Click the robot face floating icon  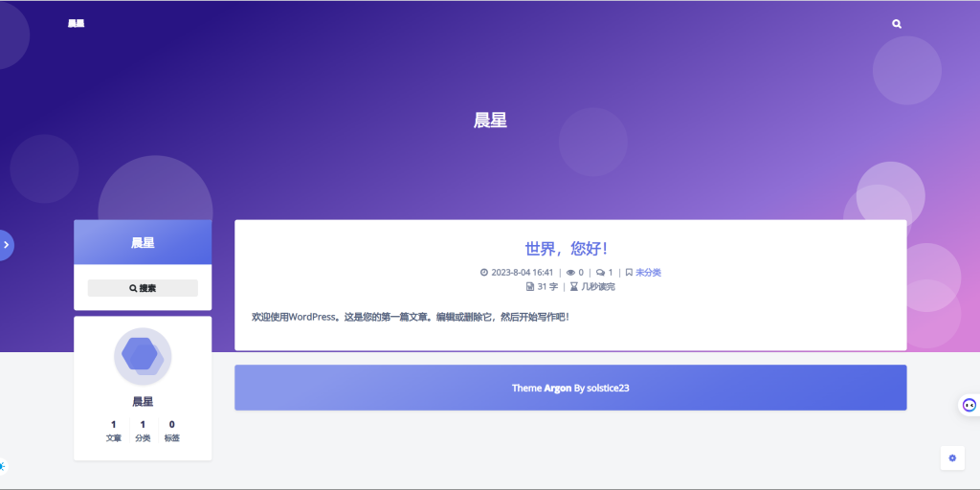coord(969,405)
